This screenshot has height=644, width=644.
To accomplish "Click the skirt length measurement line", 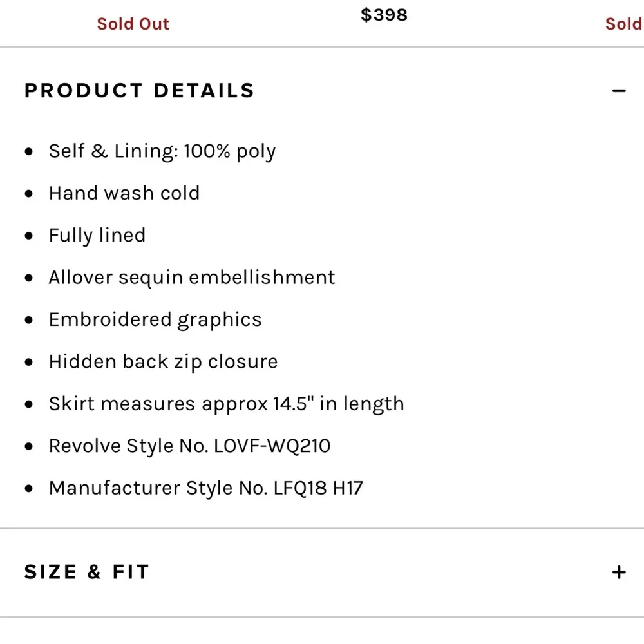I will pos(227,404).
